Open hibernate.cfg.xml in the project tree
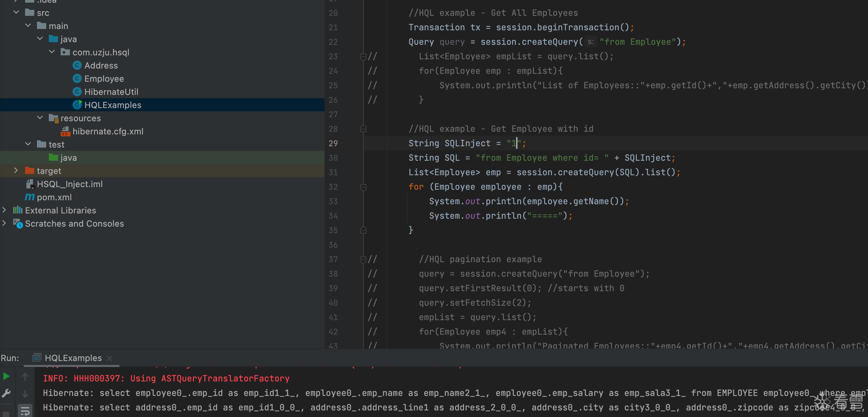868x417 pixels. point(108,131)
